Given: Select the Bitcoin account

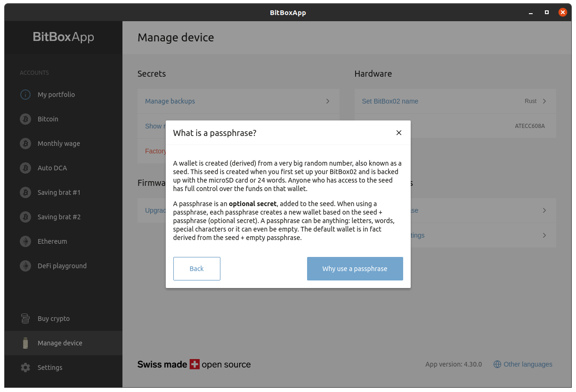Looking at the screenshot, I should (x=64, y=119).
